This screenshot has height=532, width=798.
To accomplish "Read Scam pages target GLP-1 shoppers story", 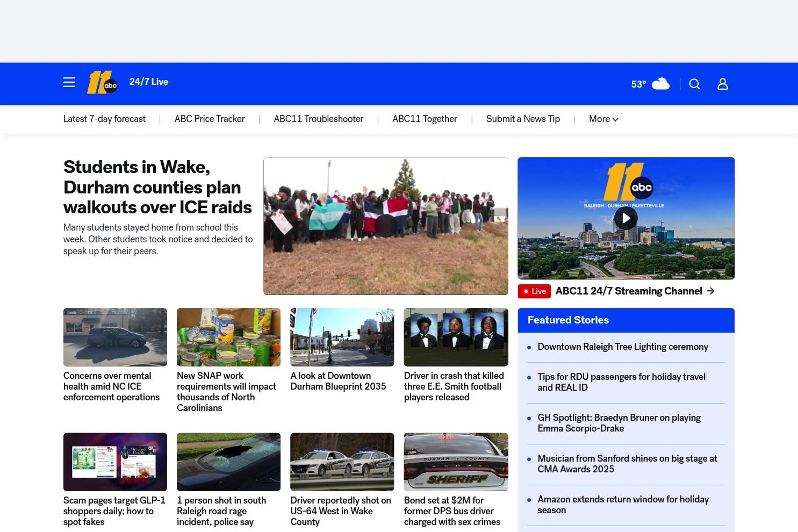I will (x=114, y=511).
